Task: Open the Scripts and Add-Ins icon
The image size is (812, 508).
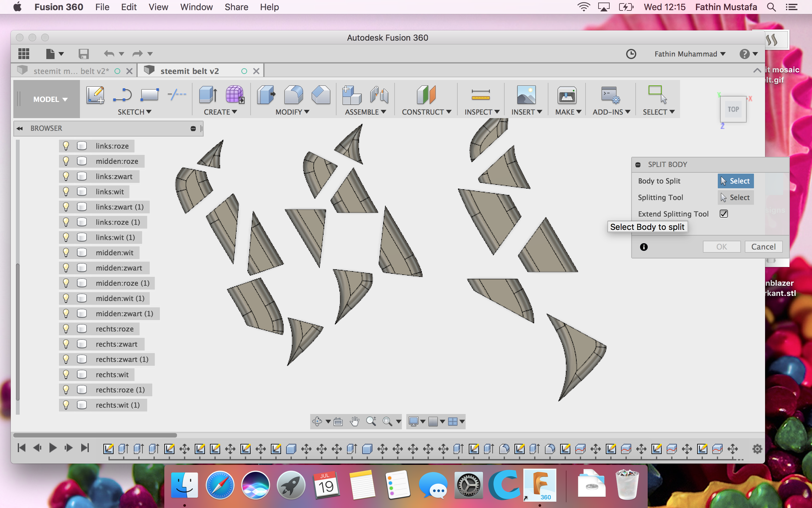Action: point(610,94)
